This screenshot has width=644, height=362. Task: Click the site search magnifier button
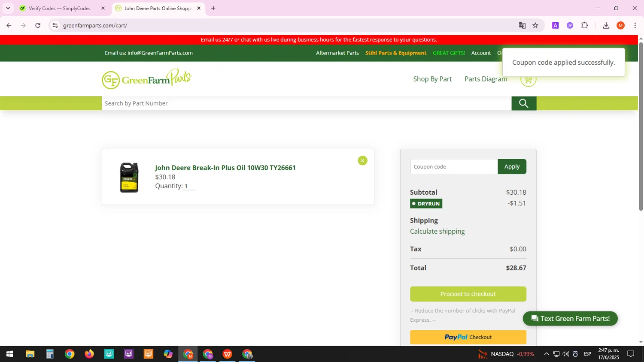click(524, 103)
